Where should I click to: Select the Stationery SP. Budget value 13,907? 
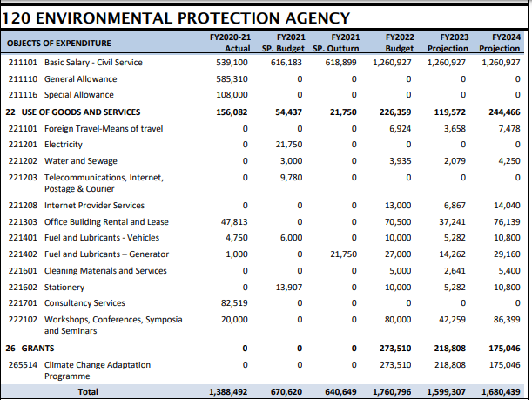point(287,288)
